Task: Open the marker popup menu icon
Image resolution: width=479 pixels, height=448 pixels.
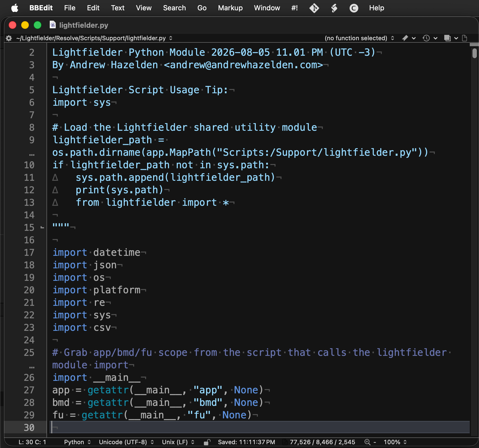Action: coord(409,38)
